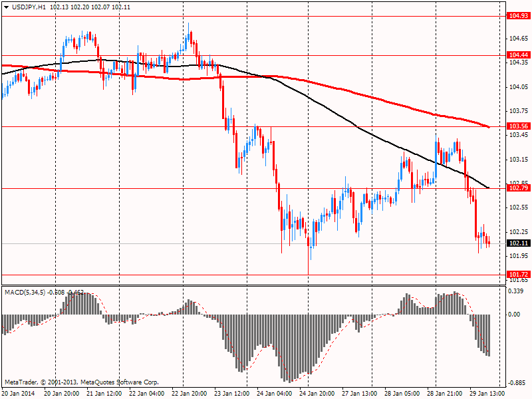Select the 27 Jan 13:00 time label
Screen dimensions: 532x399
(360, 394)
